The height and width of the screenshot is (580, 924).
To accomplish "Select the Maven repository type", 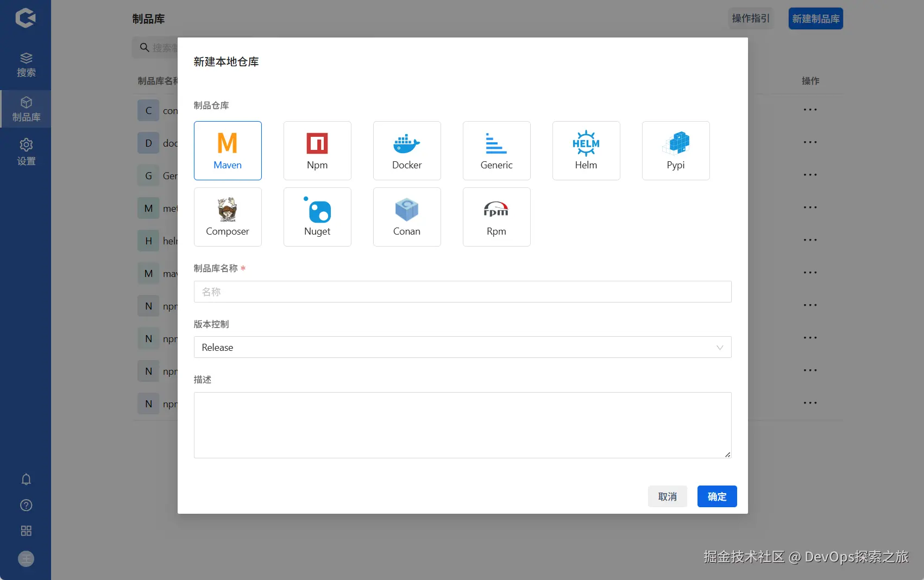I will 228,150.
